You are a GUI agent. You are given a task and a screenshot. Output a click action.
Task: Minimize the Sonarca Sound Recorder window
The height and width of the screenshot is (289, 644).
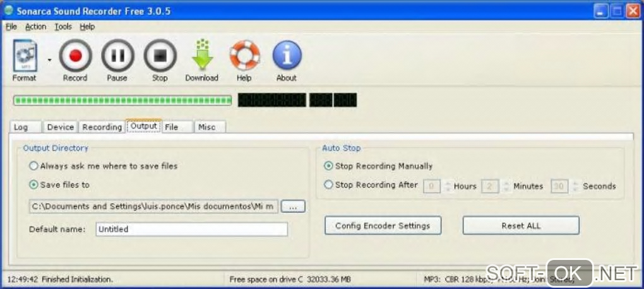601,11
